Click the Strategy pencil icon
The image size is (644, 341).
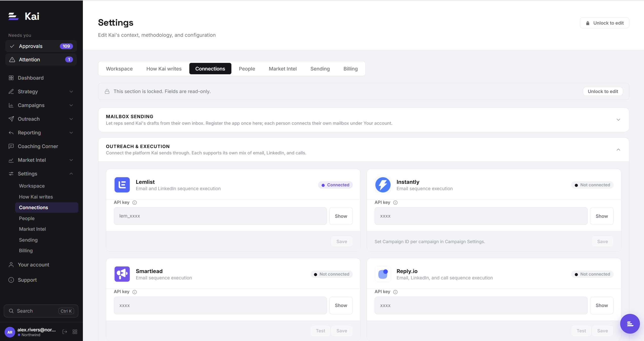pos(11,92)
